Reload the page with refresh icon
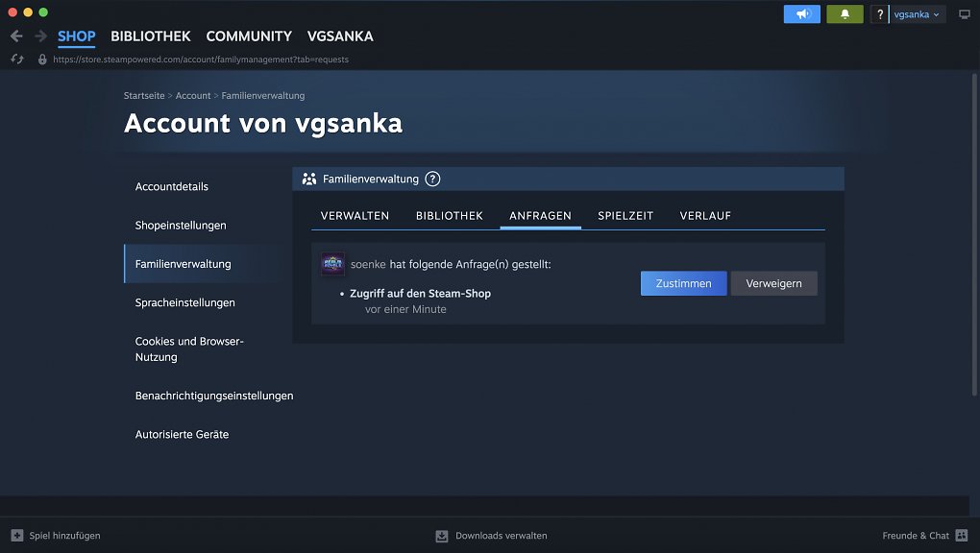 17,60
